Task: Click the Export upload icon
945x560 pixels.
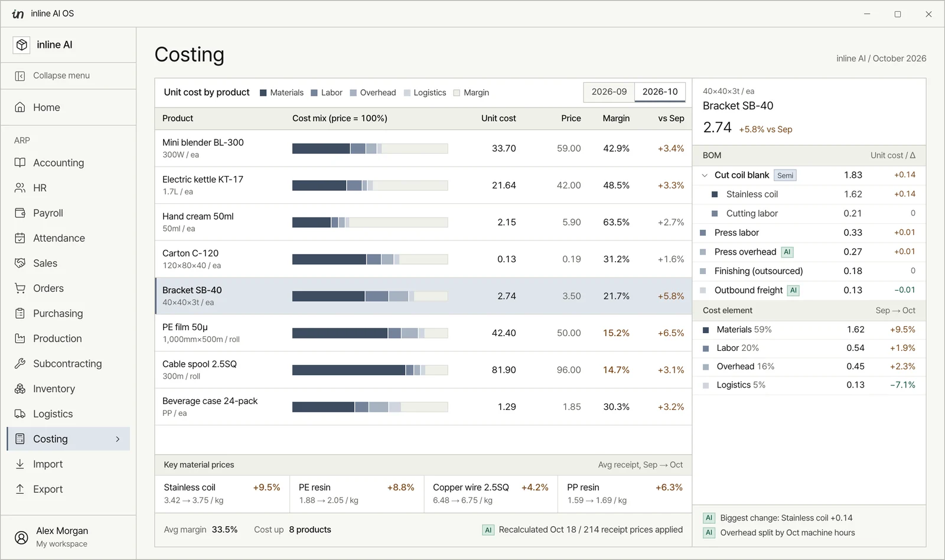Action: point(20,489)
